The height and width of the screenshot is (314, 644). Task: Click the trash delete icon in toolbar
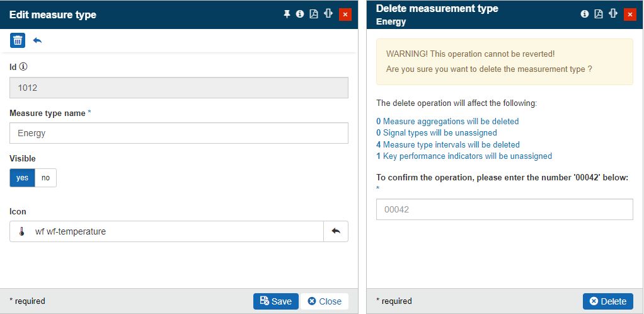click(x=18, y=40)
